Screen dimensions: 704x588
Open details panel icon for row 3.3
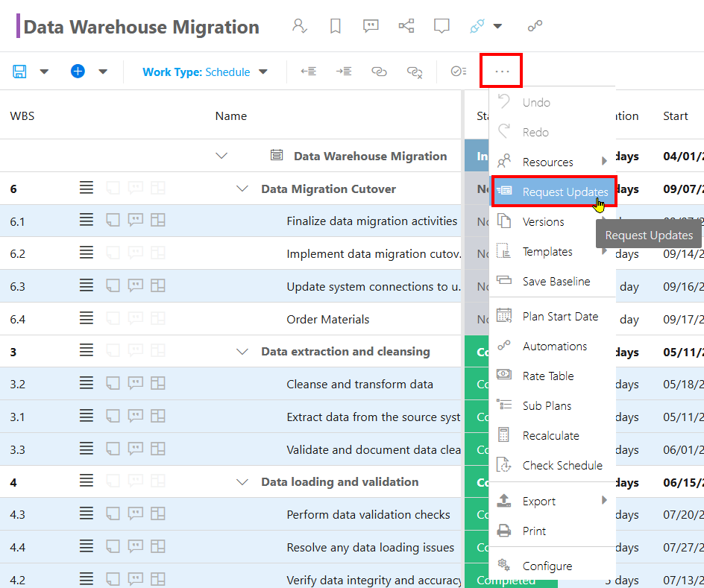pyautogui.click(x=157, y=449)
